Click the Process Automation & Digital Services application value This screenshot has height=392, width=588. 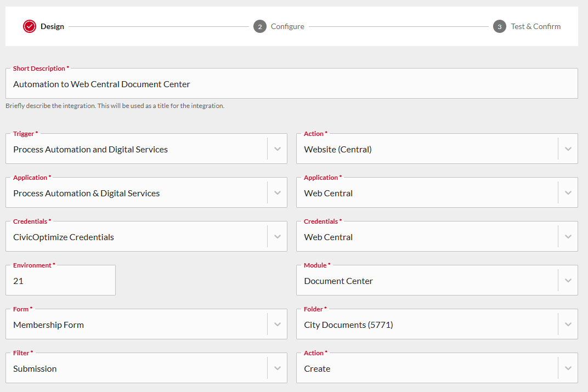pyautogui.click(x=86, y=194)
